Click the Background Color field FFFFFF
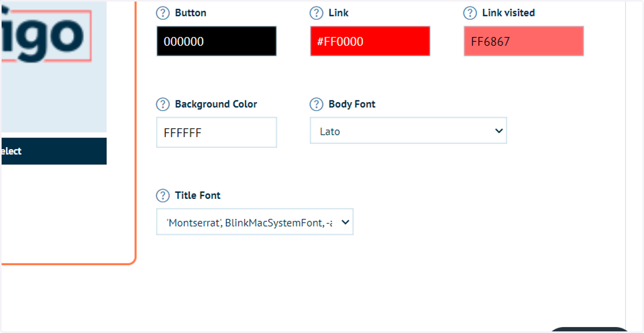 [217, 132]
